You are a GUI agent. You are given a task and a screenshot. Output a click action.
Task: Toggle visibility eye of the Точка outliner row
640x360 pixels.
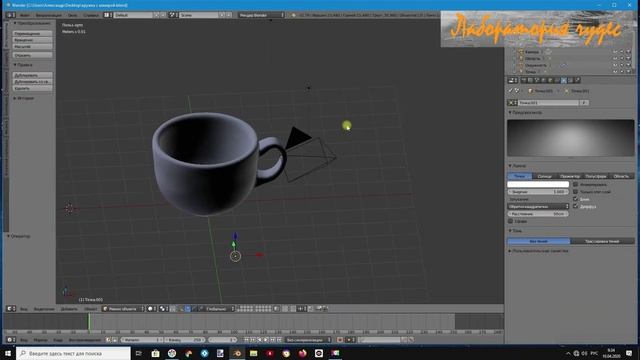click(x=615, y=72)
